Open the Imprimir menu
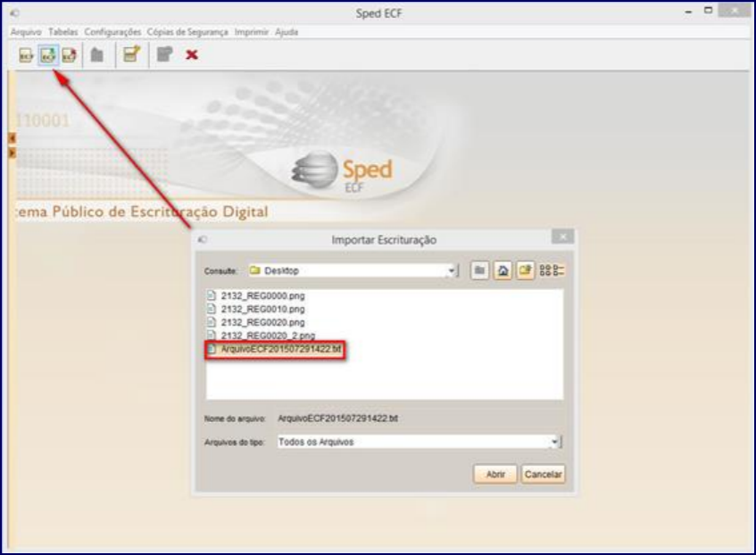Screen dimensions: 756x555 [252, 32]
